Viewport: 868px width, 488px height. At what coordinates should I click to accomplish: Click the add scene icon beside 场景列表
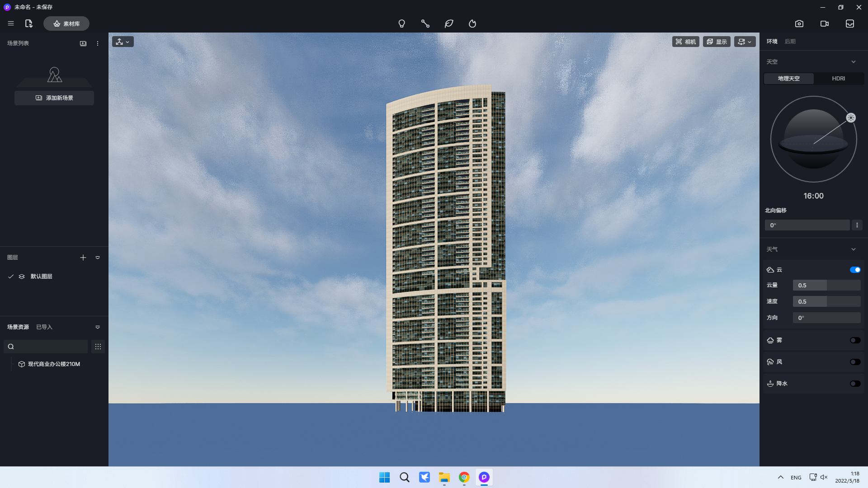(x=83, y=43)
